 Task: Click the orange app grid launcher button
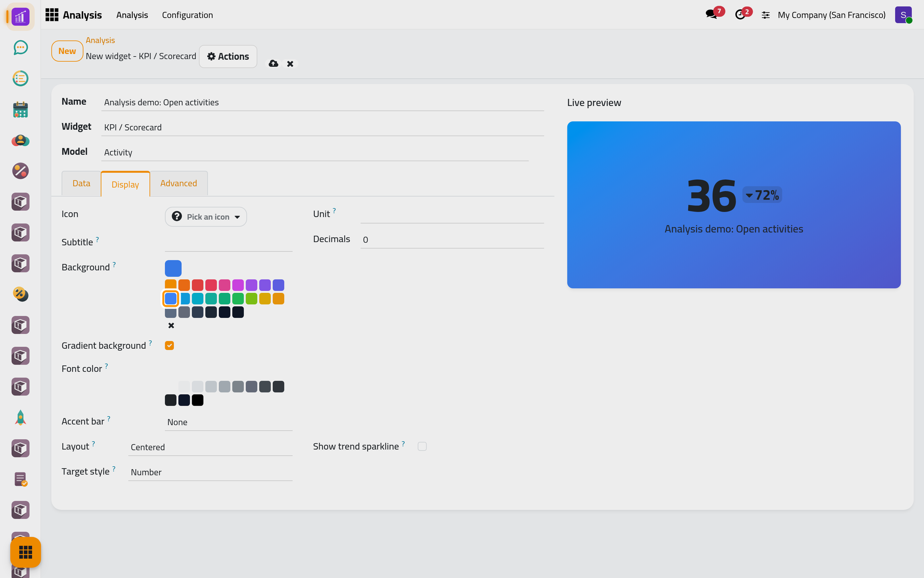point(26,552)
